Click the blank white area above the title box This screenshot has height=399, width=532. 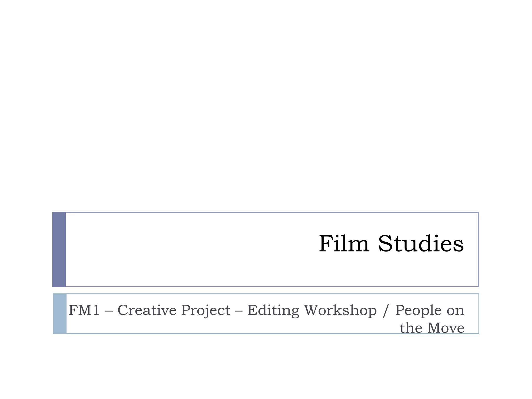click(266, 104)
